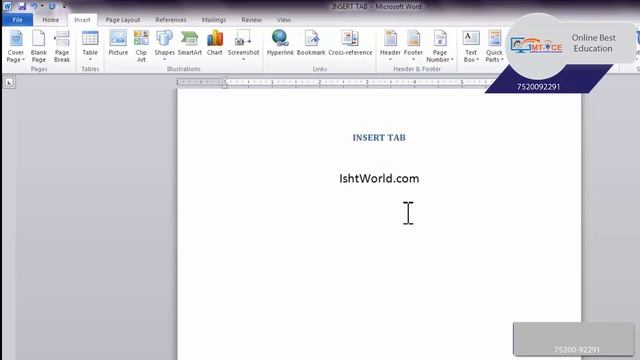Insert a Blank Page
640x360 pixels.
point(39,47)
